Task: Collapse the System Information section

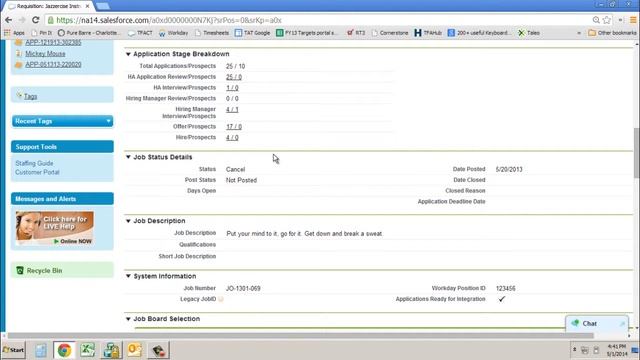Action: 128,276
